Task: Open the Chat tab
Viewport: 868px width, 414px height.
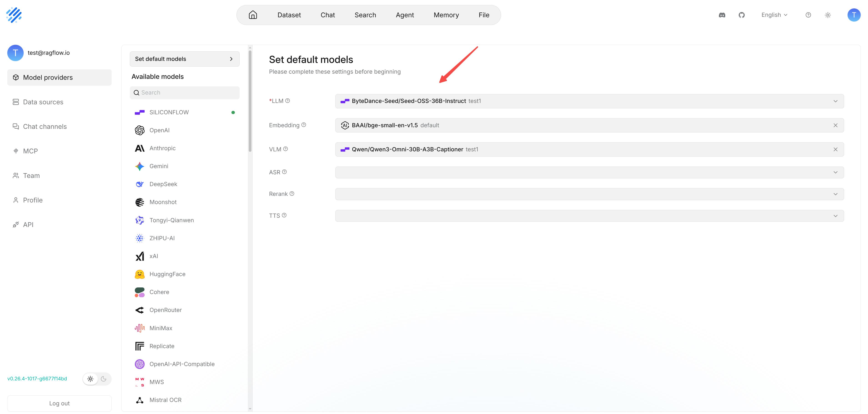Action: (328, 15)
